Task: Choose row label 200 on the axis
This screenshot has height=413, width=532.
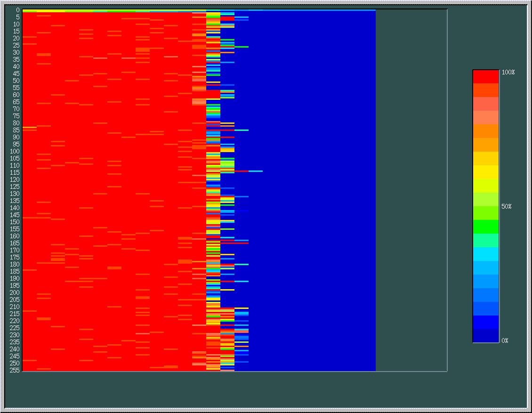Action: pos(15,292)
